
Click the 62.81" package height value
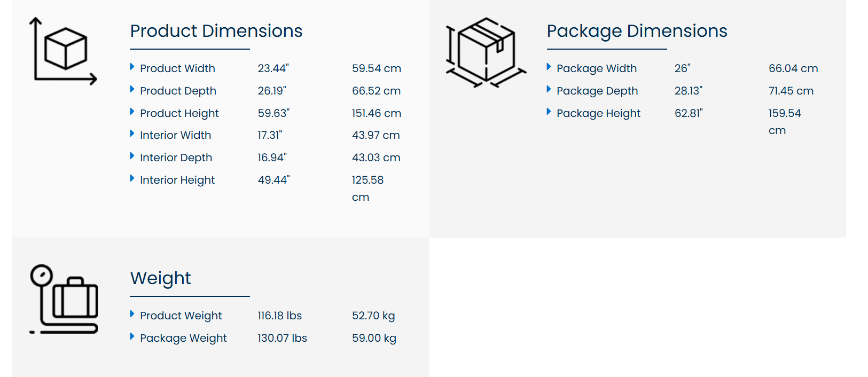tap(688, 113)
